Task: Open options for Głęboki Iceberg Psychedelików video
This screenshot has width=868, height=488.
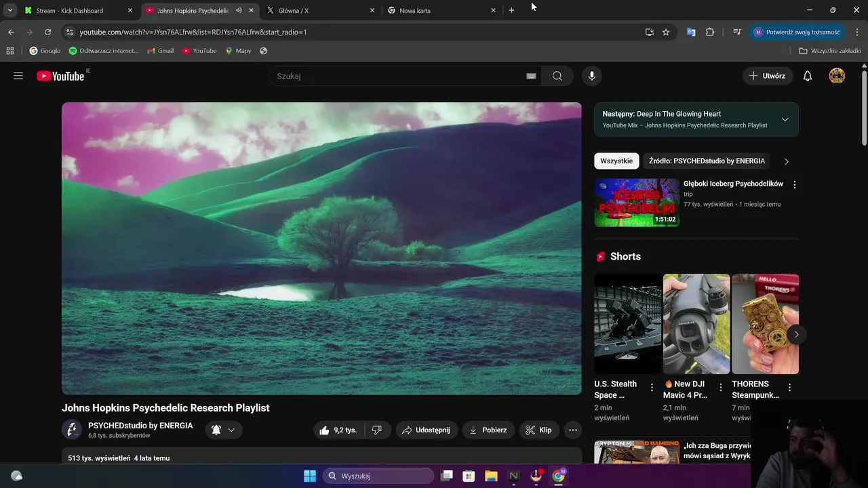Action: pos(795,184)
